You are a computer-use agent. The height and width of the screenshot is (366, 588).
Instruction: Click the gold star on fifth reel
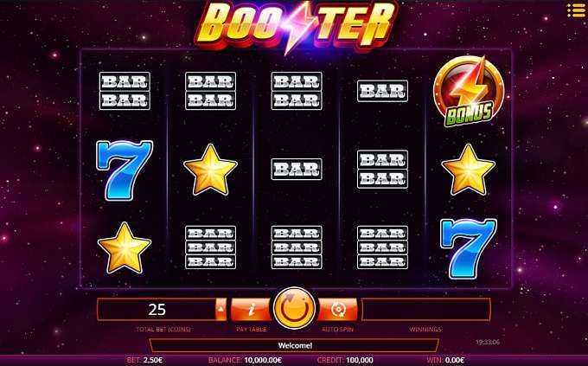coord(469,170)
